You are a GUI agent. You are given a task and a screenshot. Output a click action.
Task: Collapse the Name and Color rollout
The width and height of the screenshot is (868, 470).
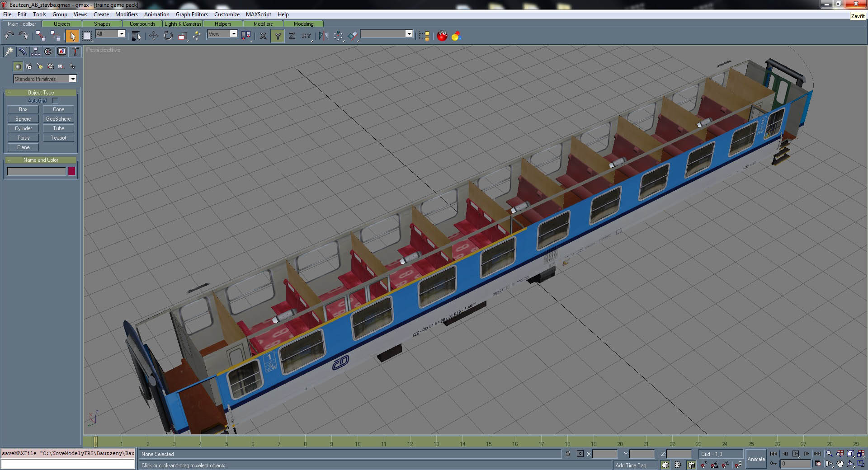pyautogui.click(x=41, y=160)
